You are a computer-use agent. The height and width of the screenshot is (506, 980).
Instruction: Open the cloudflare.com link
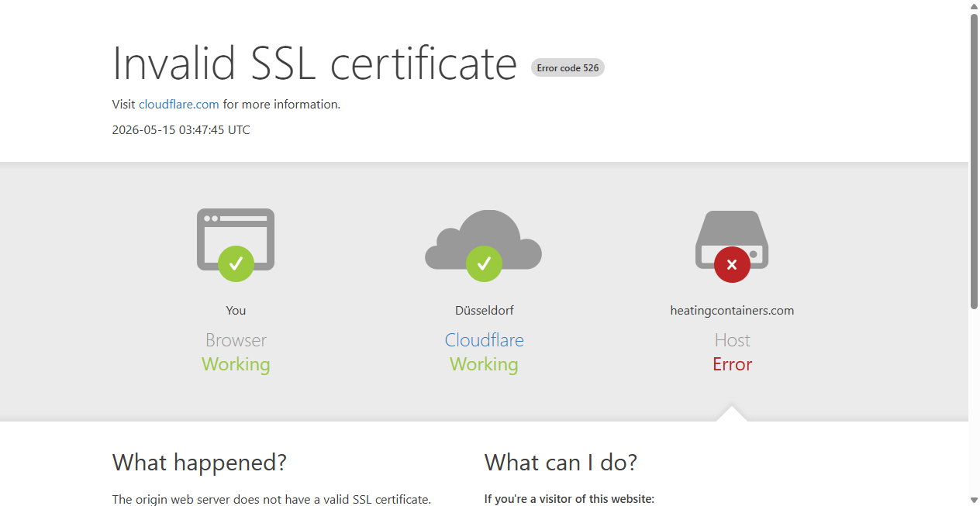click(179, 104)
